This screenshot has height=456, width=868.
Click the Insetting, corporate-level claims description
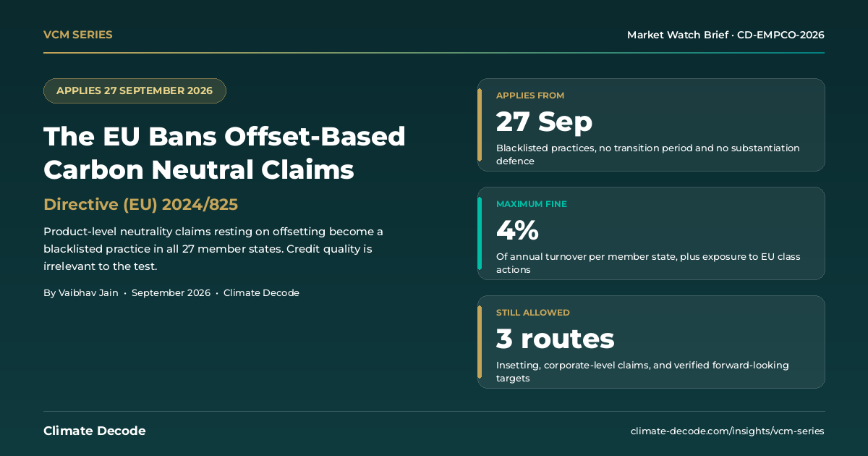(x=642, y=371)
